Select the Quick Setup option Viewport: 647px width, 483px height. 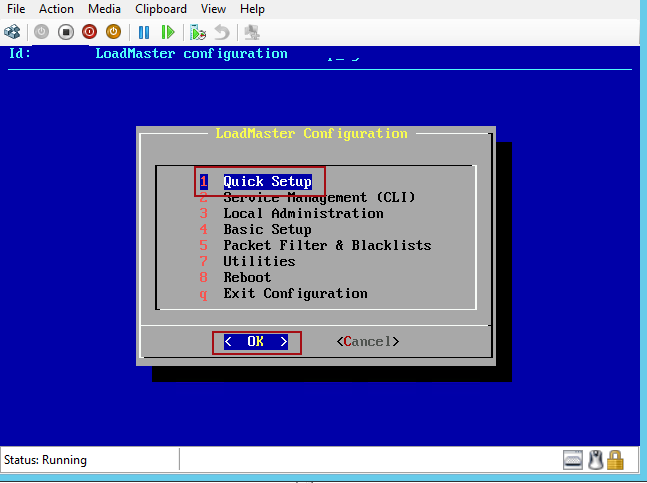(266, 182)
